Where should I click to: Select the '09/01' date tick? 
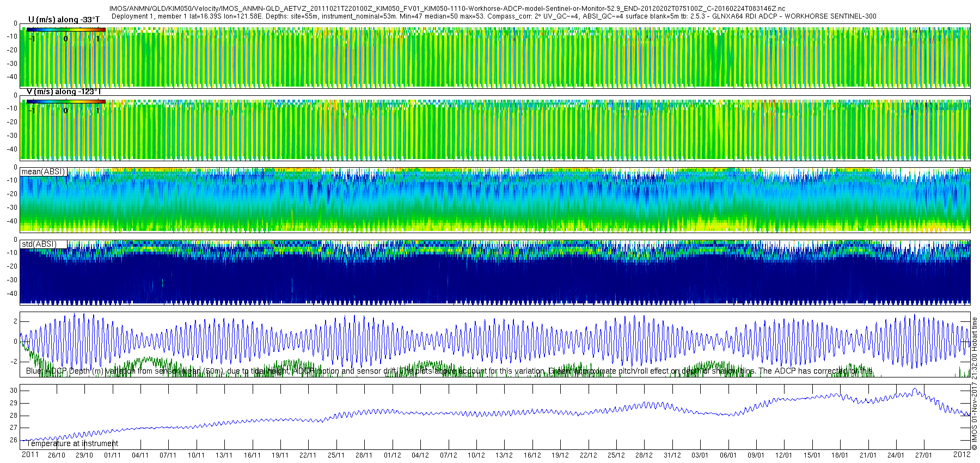[756, 455]
